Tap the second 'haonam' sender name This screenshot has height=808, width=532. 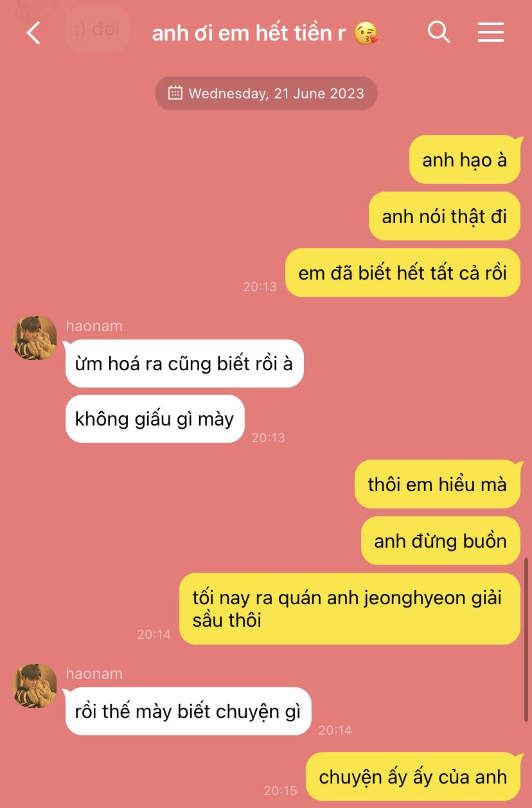[94, 674]
